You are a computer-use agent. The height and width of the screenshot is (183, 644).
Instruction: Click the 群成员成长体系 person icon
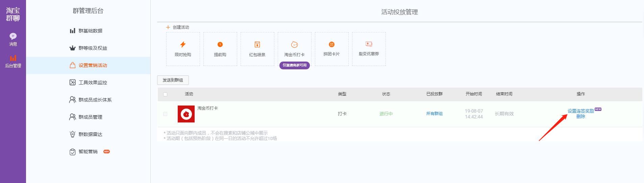click(72, 99)
